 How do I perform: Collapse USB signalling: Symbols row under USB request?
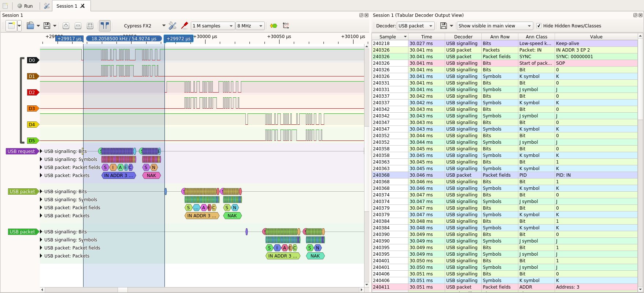tap(41, 159)
